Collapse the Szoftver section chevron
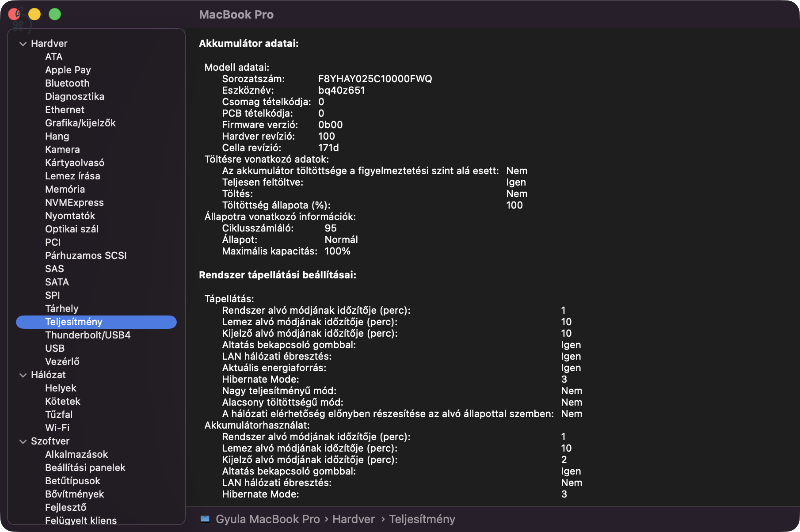The image size is (800, 532). click(x=23, y=441)
